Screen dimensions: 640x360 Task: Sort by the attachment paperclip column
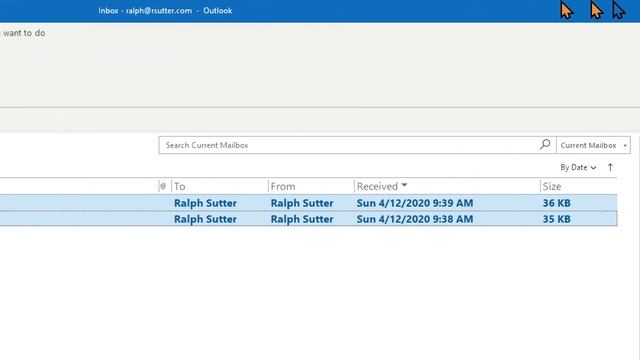pos(163,186)
